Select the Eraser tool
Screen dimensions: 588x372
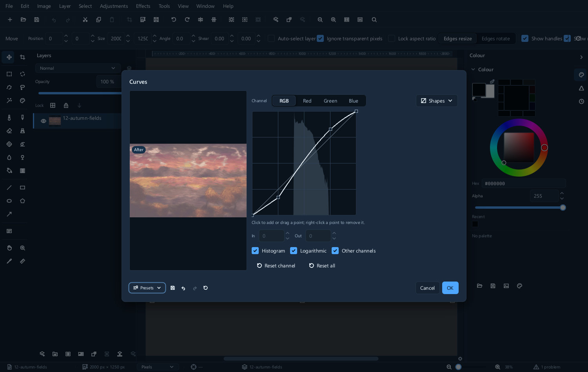click(9, 131)
